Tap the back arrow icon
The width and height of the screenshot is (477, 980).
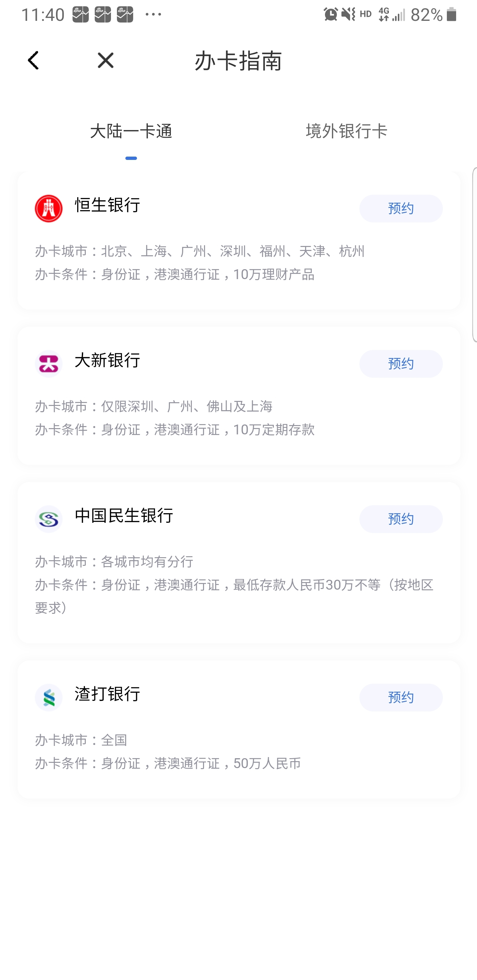(33, 61)
